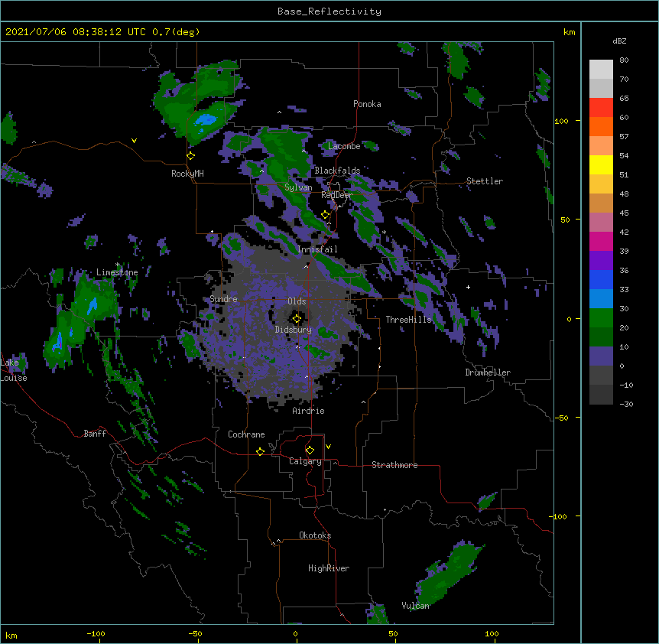Select the slate-blue 0 dBZ color swatch
Screen dimensions: 659x644
(x=601, y=356)
